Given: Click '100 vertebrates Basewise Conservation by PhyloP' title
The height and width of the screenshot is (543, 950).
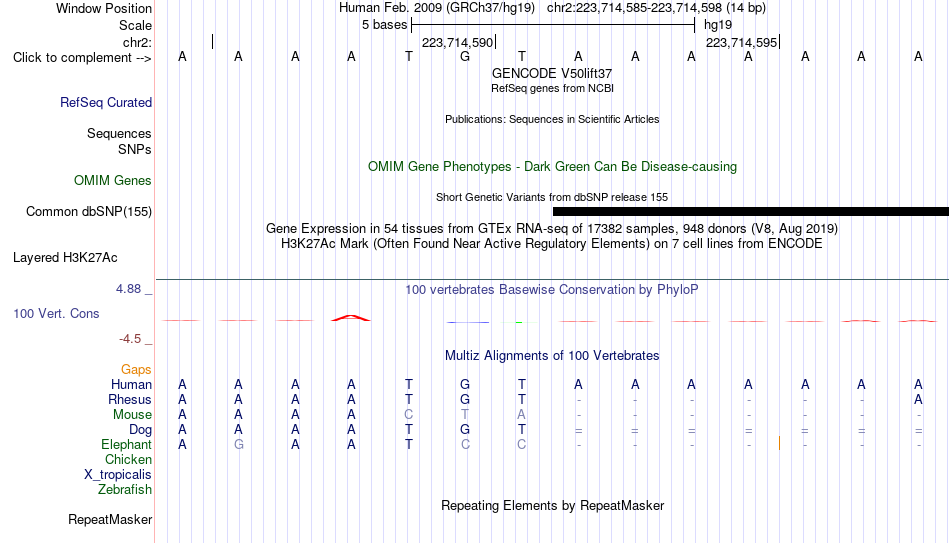Looking at the screenshot, I should coord(551,290).
